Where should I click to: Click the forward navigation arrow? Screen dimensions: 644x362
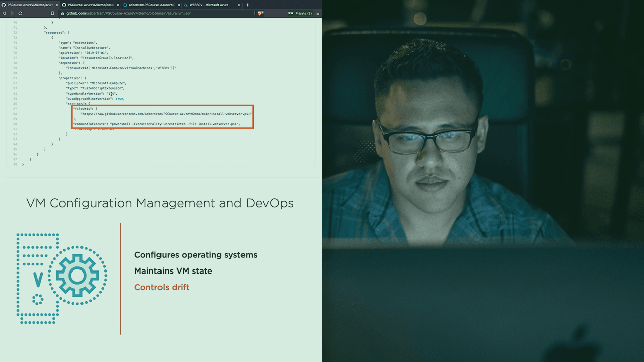click(x=12, y=13)
